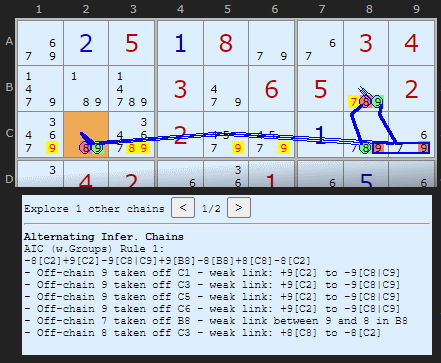Click the blue 1 in cell A4
Viewport: 441px width, 363px height.
click(180, 43)
